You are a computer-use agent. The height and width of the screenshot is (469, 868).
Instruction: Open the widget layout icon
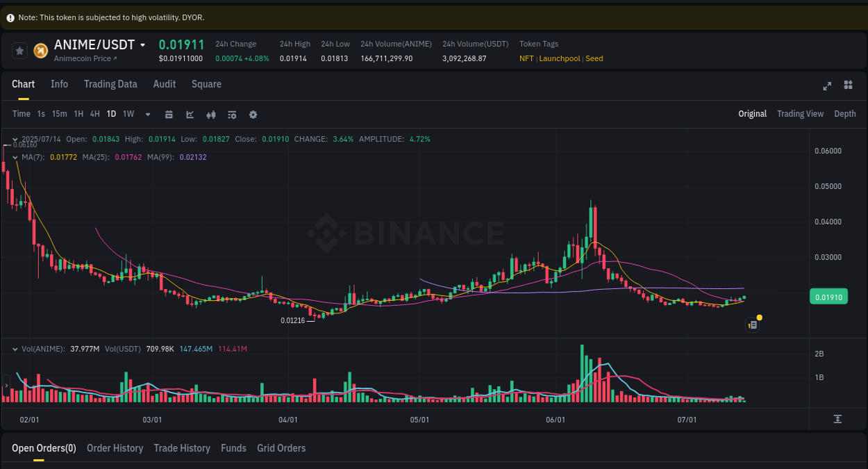point(848,85)
